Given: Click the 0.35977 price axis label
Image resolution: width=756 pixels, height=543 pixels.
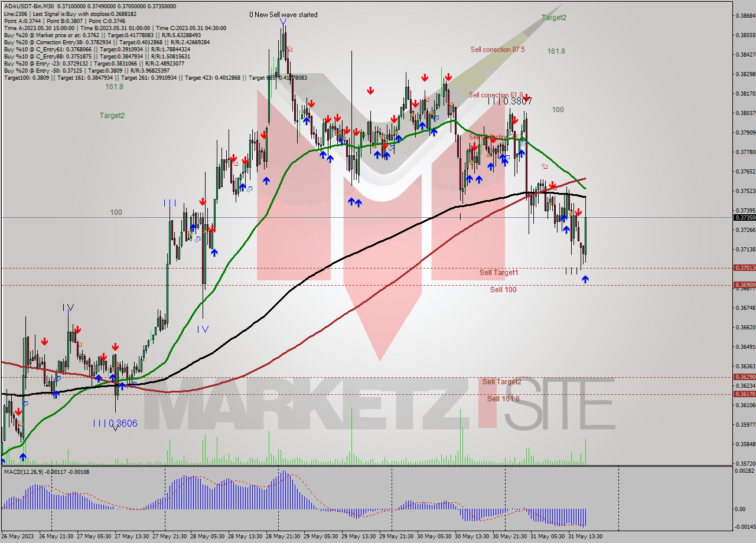Looking at the screenshot, I should (745, 424).
